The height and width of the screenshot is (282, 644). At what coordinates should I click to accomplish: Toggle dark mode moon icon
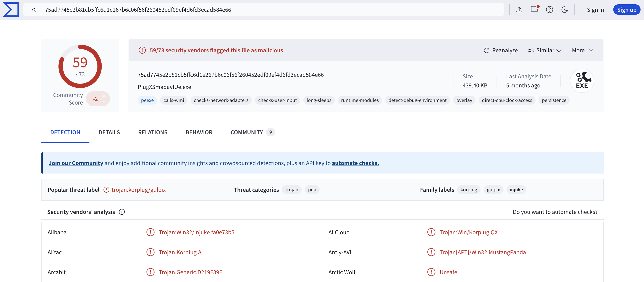click(565, 10)
